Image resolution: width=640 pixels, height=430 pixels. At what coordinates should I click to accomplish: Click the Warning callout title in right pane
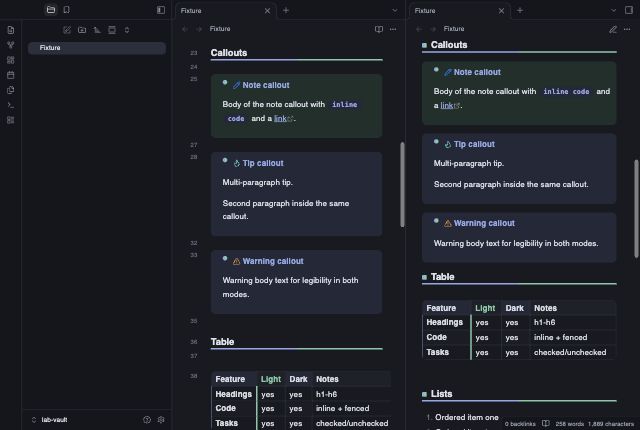tap(484, 223)
